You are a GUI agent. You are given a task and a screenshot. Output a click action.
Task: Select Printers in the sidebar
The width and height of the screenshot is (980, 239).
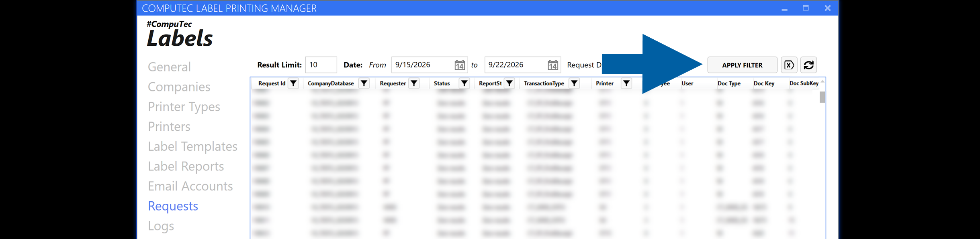[169, 127]
